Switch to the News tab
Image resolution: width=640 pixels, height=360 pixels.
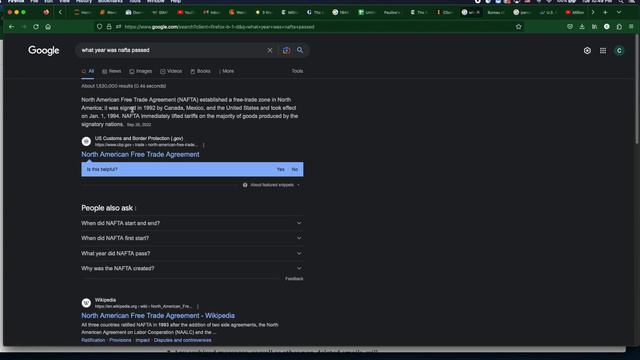pyautogui.click(x=112, y=71)
